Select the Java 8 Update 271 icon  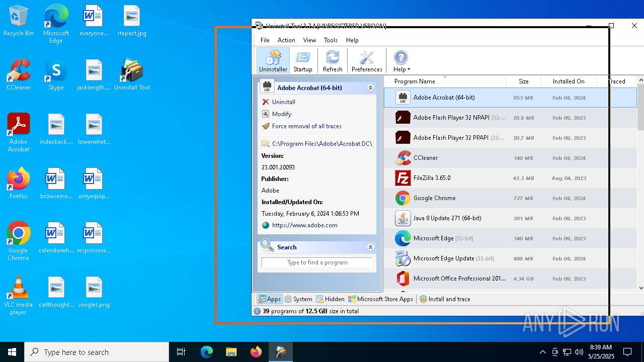pos(403,218)
